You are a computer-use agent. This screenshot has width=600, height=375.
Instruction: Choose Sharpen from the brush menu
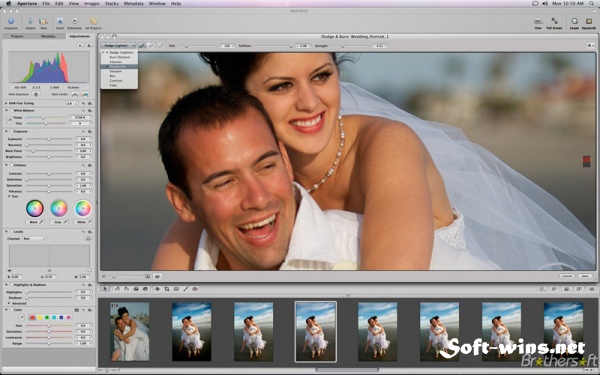119,71
